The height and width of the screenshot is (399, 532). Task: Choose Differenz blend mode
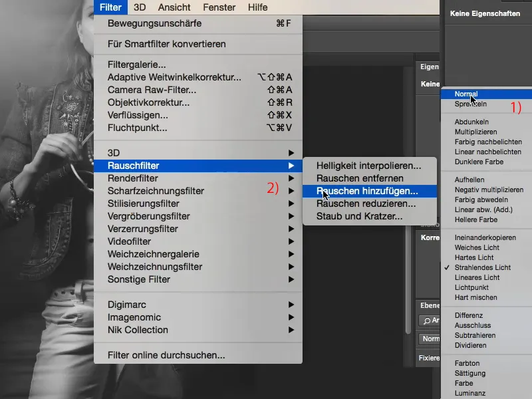click(486, 315)
